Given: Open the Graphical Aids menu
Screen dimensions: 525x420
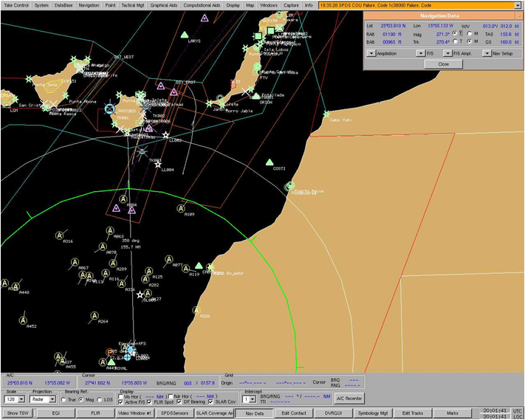Looking at the screenshot, I should click(164, 5).
